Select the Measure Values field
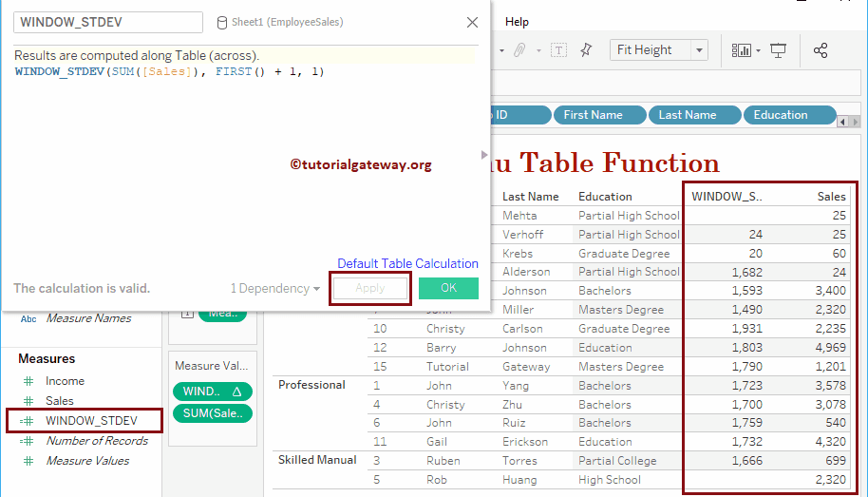 [87, 461]
